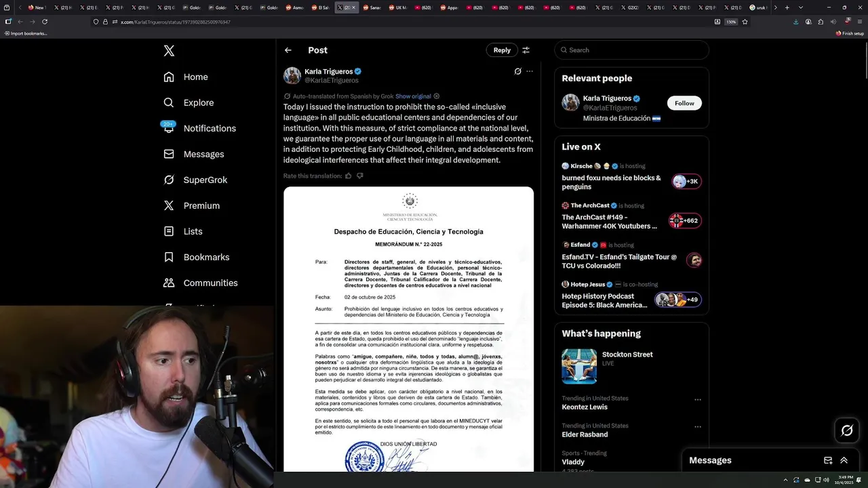The width and height of the screenshot is (868, 488).
Task: Open SuperGrok in sidebar
Action: coord(195,180)
